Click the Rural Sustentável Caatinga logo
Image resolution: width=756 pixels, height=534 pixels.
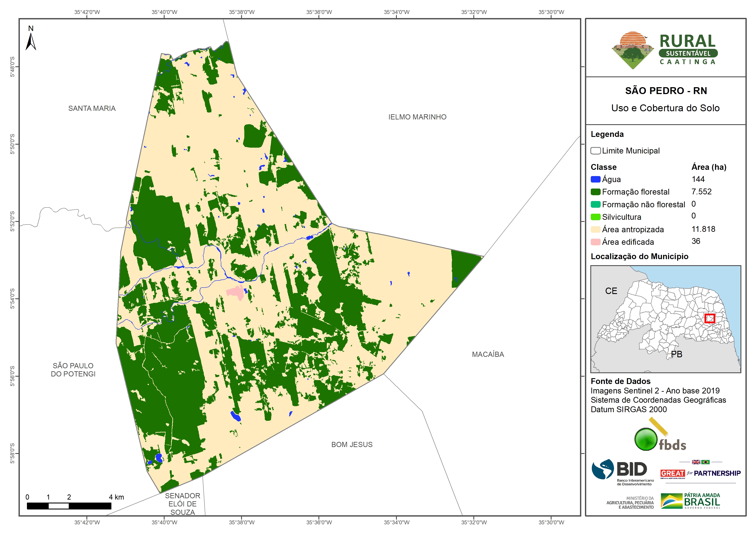point(664,50)
